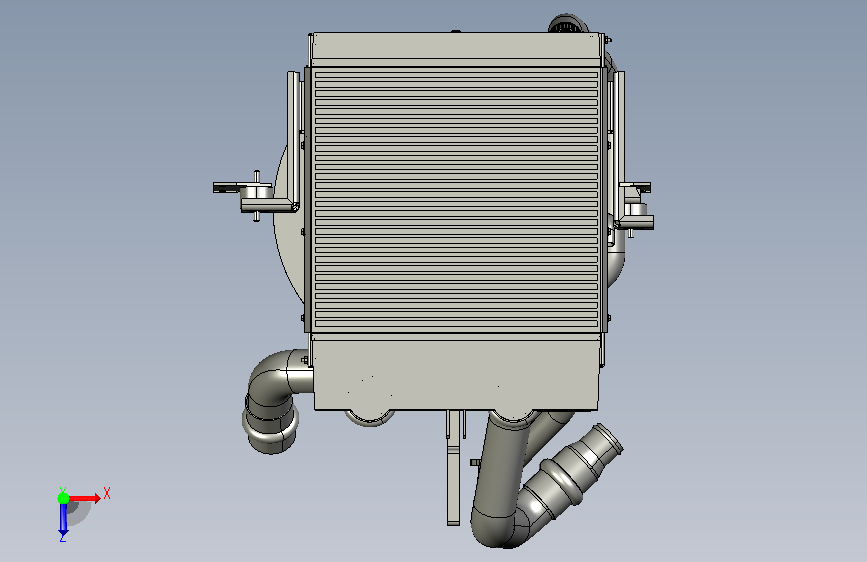Select the finned radiator core of the model
Image resolution: width=867 pixels, height=562 pixels.
coord(456,200)
